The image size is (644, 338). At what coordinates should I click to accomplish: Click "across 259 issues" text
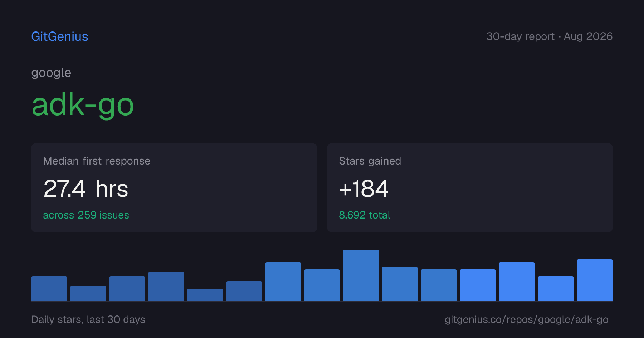coord(86,215)
